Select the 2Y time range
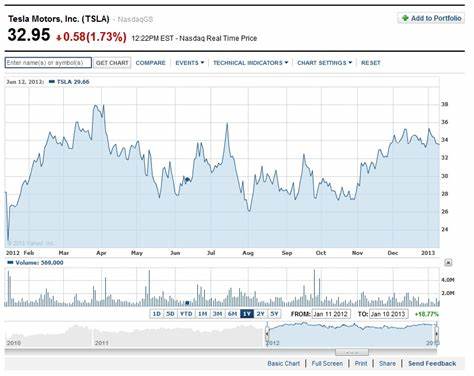This screenshot has width=474, height=376. pos(260,314)
